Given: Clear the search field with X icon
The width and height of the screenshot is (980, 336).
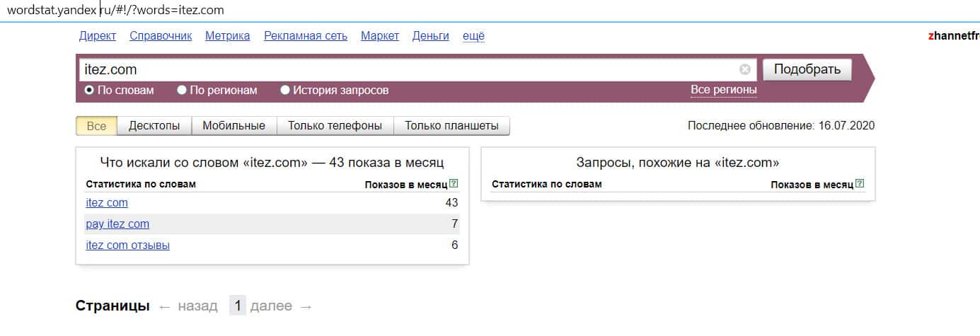Looking at the screenshot, I should [744, 69].
